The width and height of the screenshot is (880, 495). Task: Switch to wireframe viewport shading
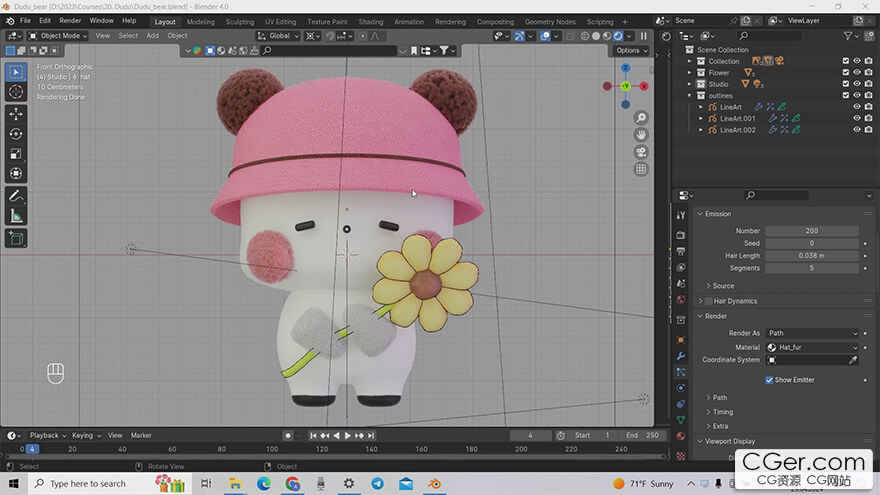(585, 36)
